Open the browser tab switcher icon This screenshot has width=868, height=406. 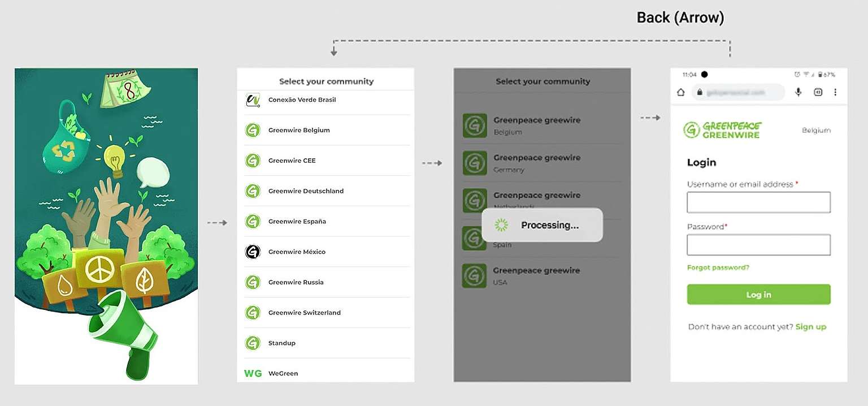(818, 92)
